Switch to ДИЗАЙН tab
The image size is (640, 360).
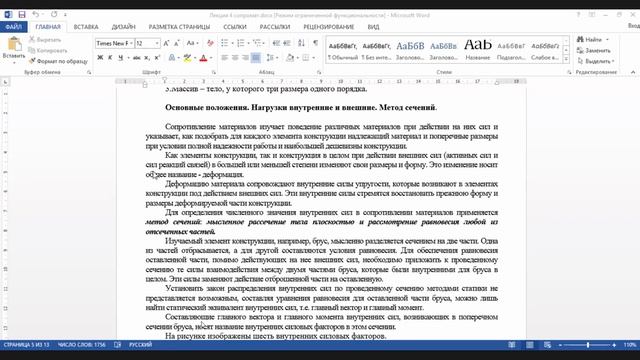(124, 27)
